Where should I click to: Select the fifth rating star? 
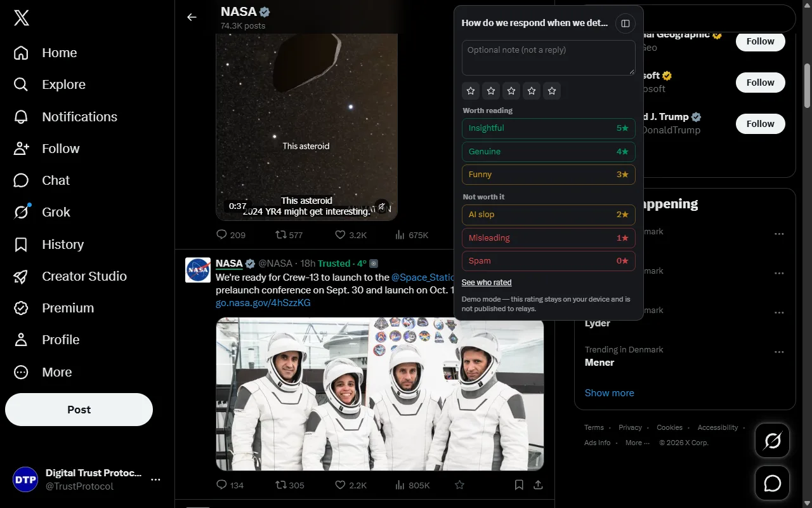click(x=552, y=91)
